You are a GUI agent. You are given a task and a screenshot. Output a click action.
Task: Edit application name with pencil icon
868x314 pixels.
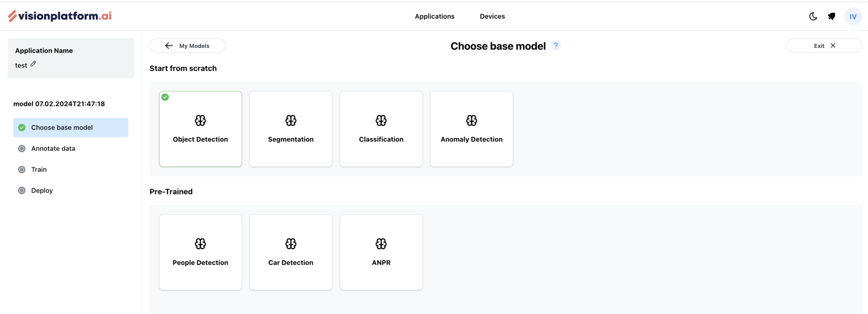point(33,64)
